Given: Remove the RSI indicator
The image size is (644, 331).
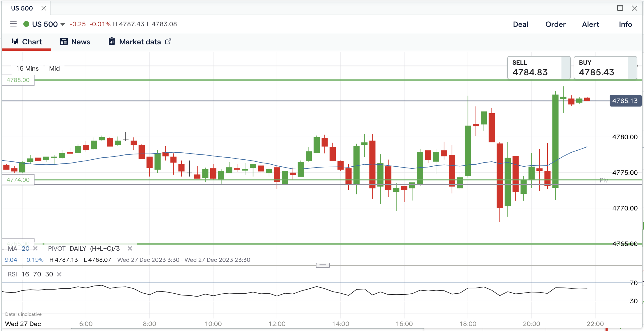Looking at the screenshot, I should click(59, 274).
